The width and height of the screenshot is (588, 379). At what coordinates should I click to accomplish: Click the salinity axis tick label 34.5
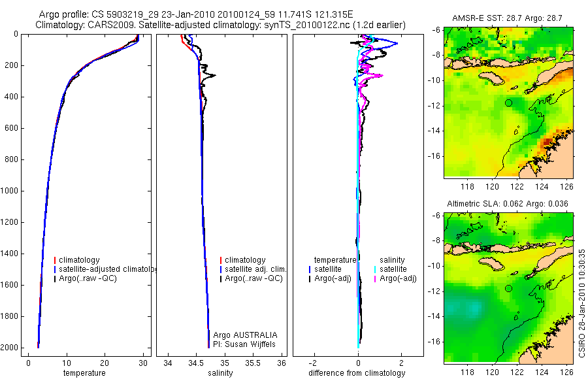click(196, 363)
